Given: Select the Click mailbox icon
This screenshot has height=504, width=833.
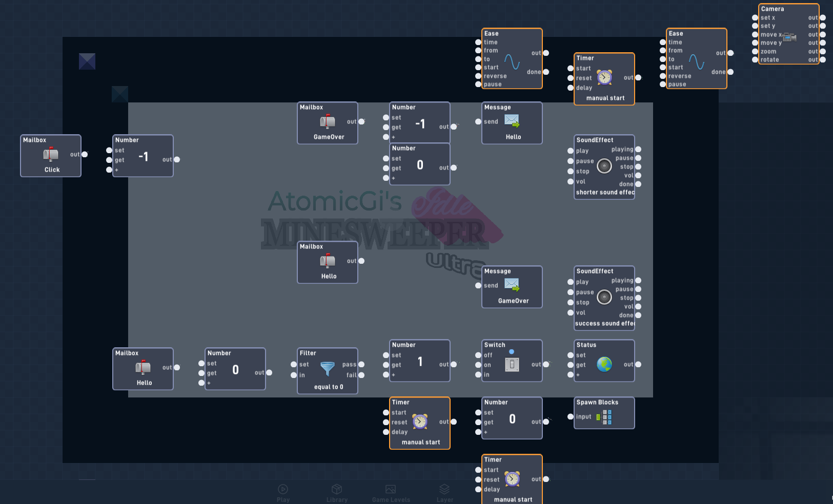Looking at the screenshot, I should click(x=51, y=154).
